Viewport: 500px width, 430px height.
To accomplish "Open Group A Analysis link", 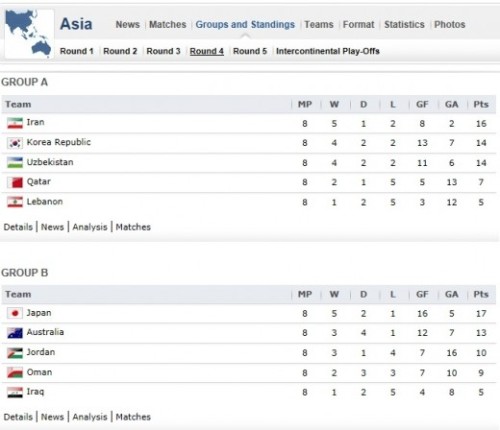I will [x=90, y=227].
